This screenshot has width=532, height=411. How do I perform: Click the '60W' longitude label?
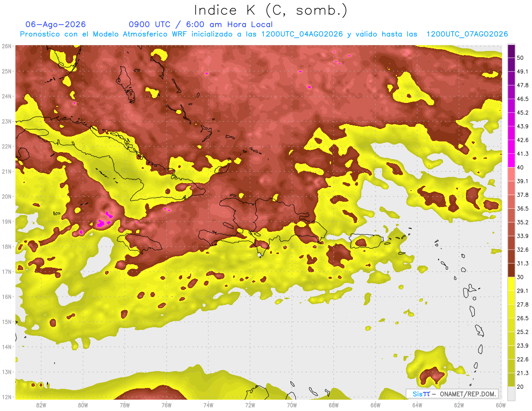[501, 405]
